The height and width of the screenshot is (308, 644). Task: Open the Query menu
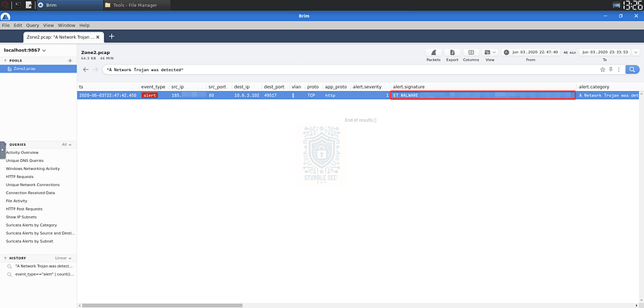tap(32, 25)
